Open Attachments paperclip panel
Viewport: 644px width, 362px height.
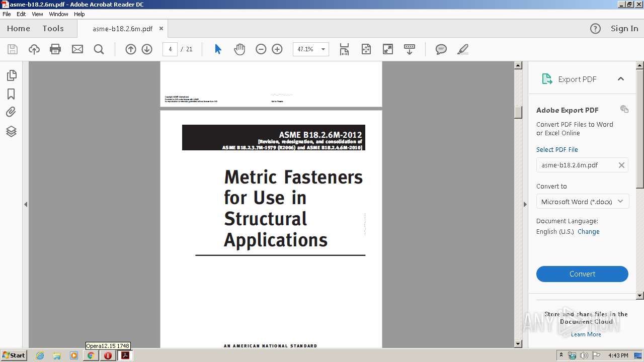tap(11, 112)
